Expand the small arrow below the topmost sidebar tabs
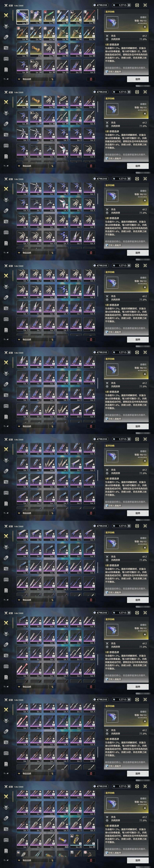154x868 pixels. 6,79
